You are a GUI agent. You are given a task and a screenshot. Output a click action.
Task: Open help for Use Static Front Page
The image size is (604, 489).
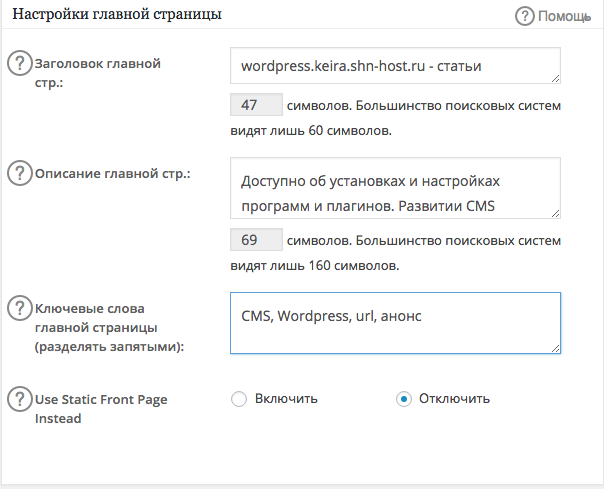(x=19, y=399)
